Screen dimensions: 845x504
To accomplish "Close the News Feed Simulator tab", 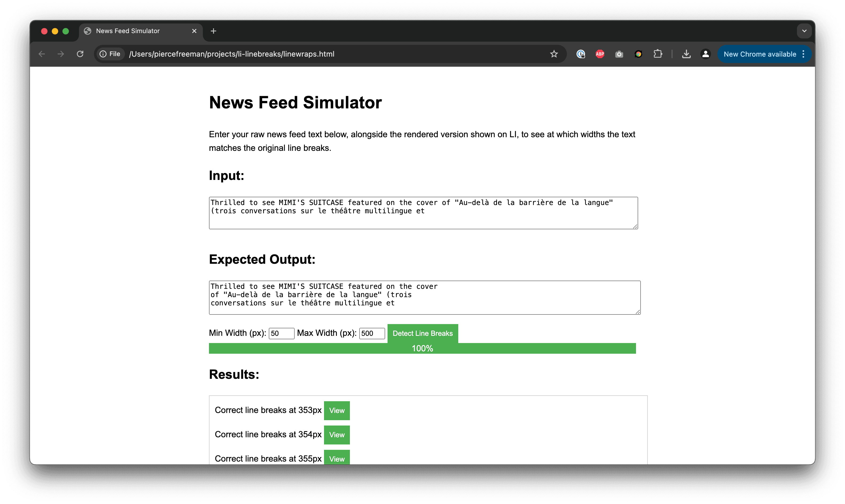I will click(x=194, y=31).
